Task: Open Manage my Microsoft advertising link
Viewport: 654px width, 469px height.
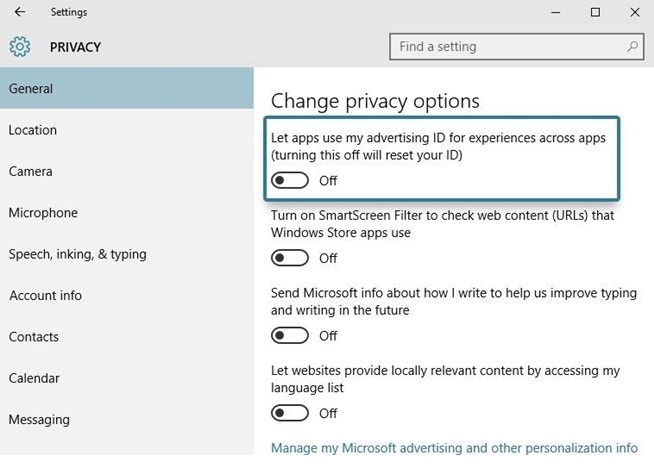Action: [x=454, y=448]
